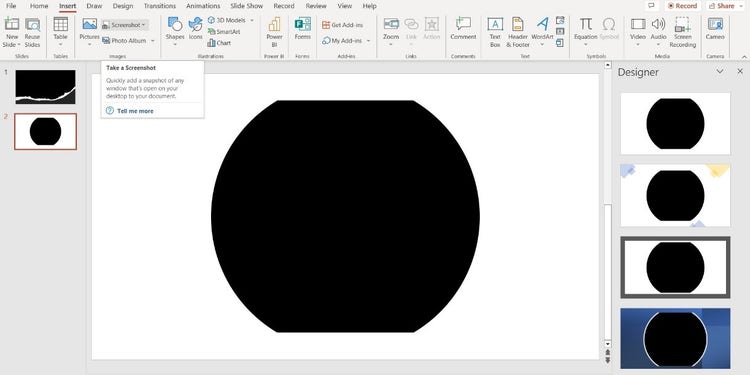Expand the Photo Album dropdown arrow
The image size is (750, 375).
[x=153, y=41]
